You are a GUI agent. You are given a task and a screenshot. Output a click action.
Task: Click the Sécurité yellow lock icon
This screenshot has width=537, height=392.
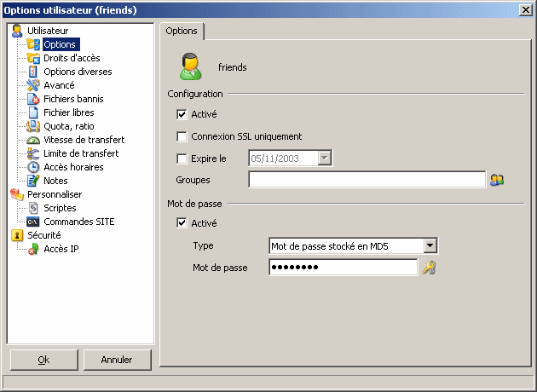[17, 235]
